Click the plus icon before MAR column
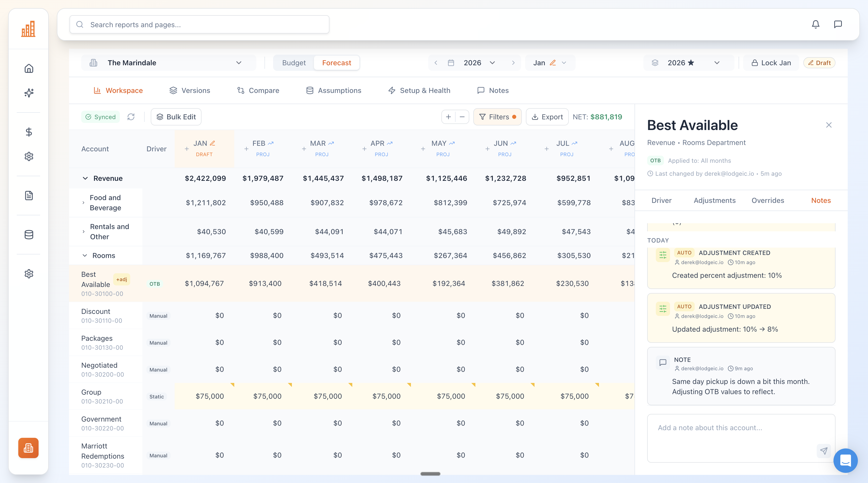 [304, 149]
